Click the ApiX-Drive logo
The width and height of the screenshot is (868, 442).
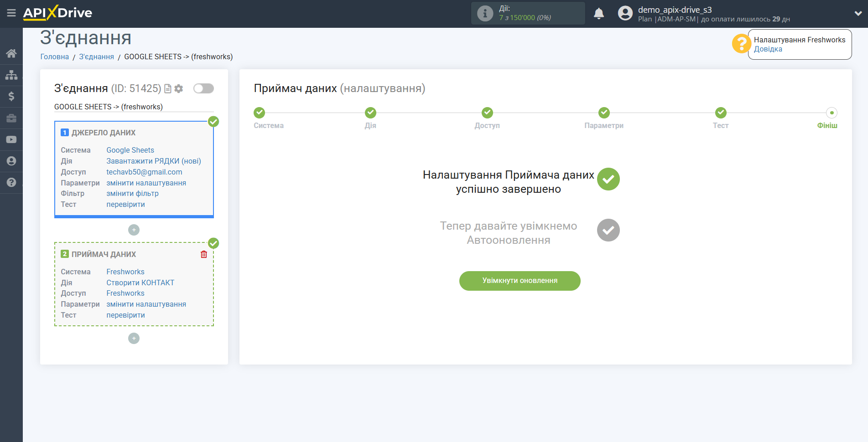tap(57, 13)
